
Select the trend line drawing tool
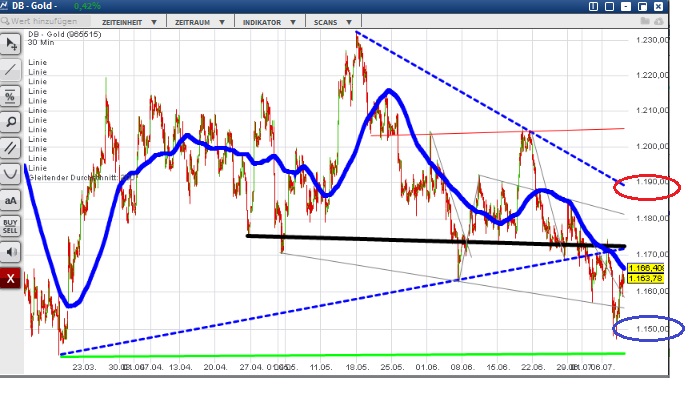[11, 70]
